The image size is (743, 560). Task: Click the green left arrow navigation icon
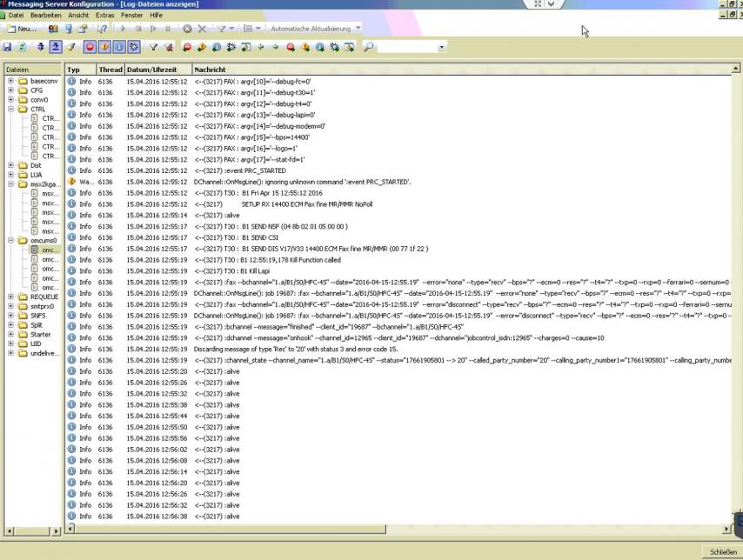tap(260, 47)
